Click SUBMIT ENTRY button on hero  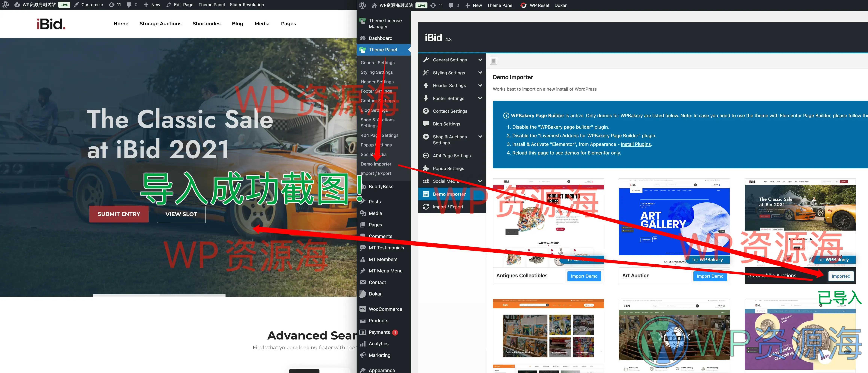[119, 214]
